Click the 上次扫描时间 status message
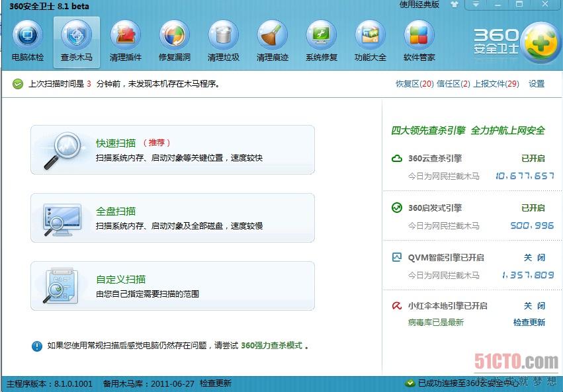Image resolution: width=563 pixels, height=392 pixels. tap(124, 84)
